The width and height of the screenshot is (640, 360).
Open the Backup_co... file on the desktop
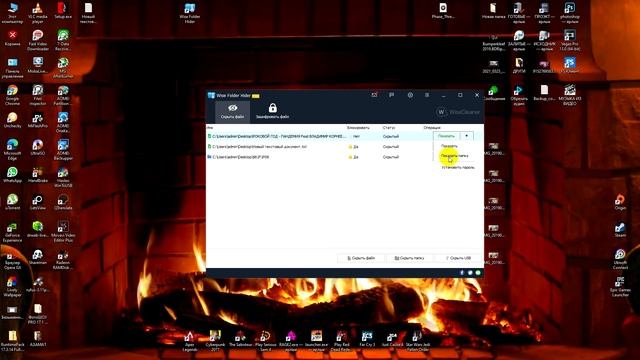coord(544,92)
